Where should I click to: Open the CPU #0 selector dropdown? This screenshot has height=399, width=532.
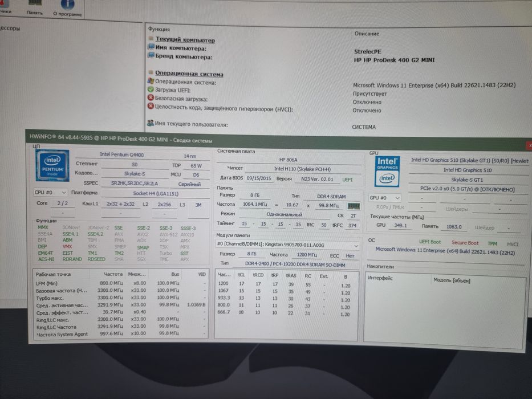click(x=50, y=193)
